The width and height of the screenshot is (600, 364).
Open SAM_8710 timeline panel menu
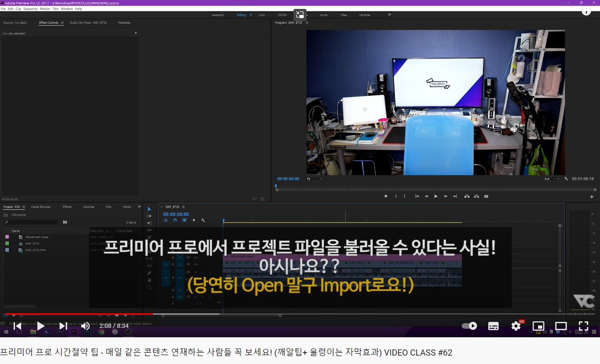pyautogui.click(x=183, y=207)
